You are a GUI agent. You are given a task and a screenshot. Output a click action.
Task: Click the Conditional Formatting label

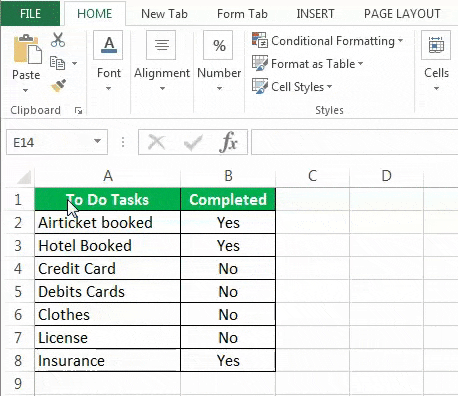[333, 41]
